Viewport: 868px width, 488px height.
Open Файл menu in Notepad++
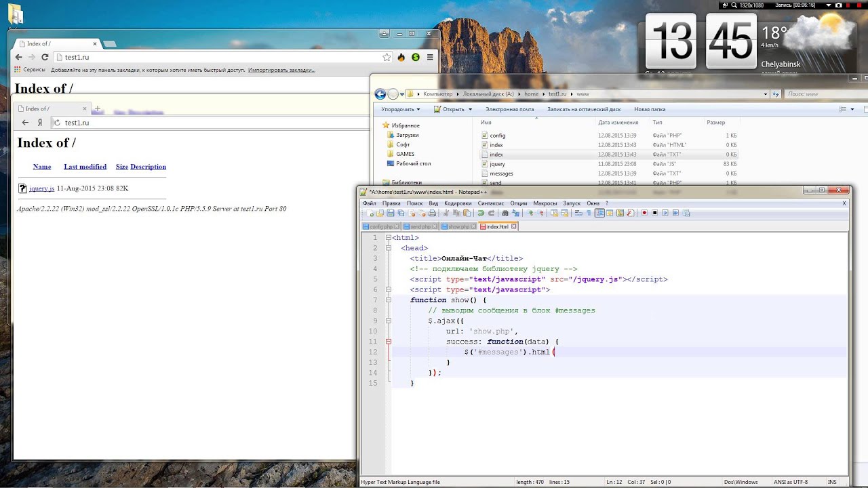coord(369,203)
